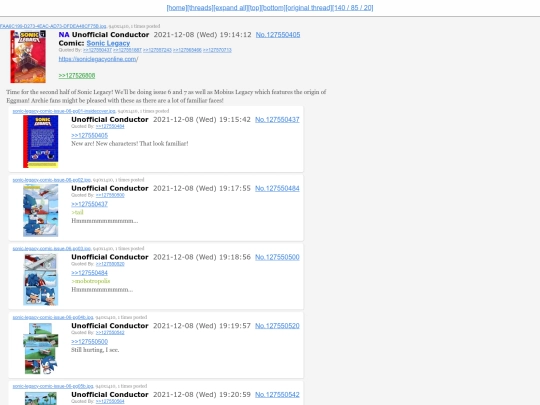
Task: Click Quoted By link under post 127550520
Action: click(x=110, y=333)
